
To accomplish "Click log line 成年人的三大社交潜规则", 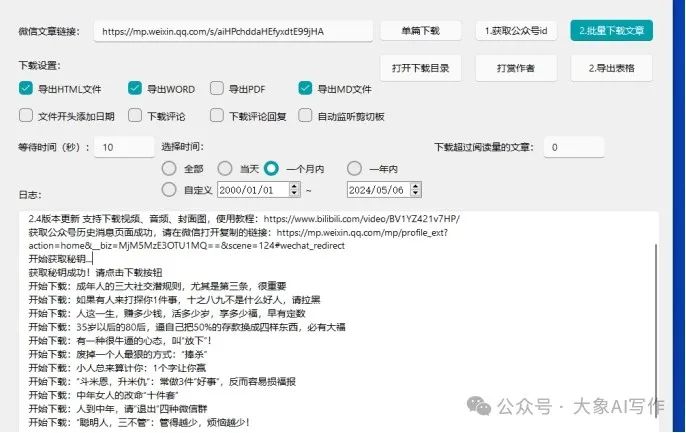I will click(158, 286).
